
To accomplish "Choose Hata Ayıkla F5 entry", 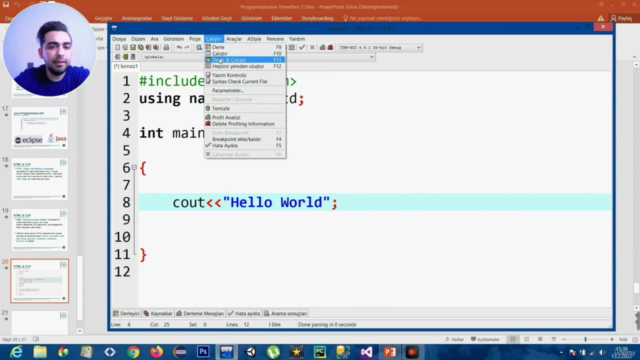I will tap(245, 146).
